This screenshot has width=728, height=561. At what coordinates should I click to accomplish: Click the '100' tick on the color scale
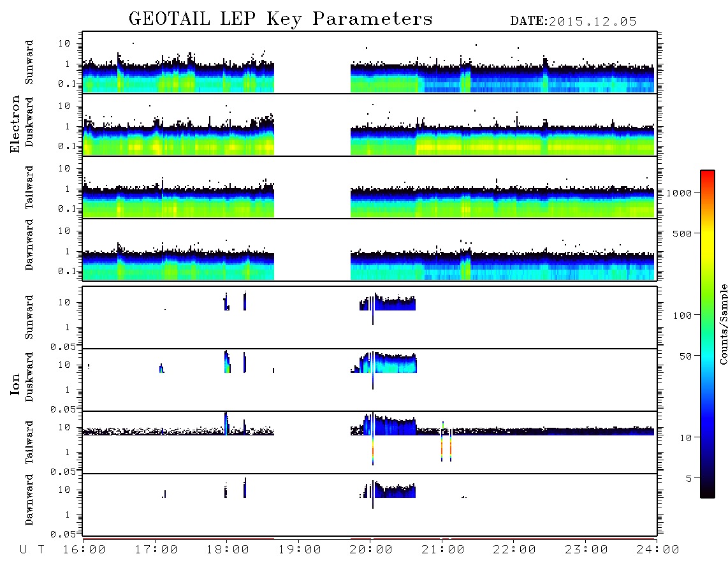682,316
